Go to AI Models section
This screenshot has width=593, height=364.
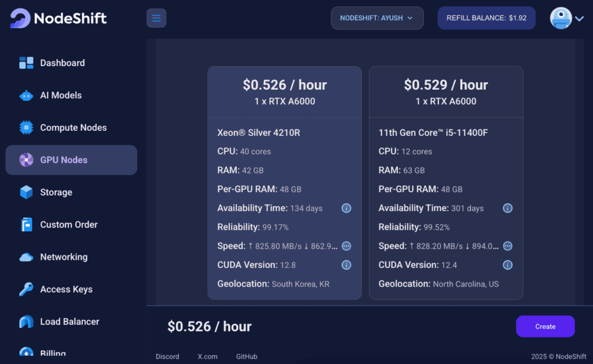point(71,95)
